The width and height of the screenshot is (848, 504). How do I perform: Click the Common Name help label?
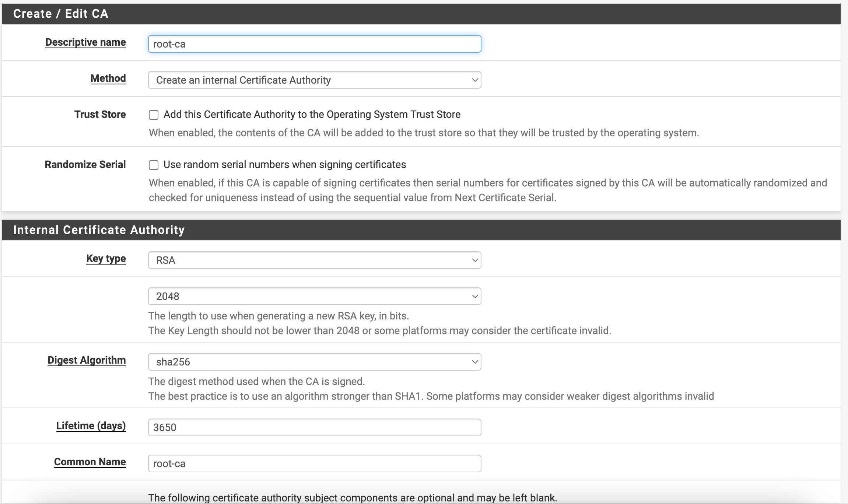pyautogui.click(x=90, y=462)
